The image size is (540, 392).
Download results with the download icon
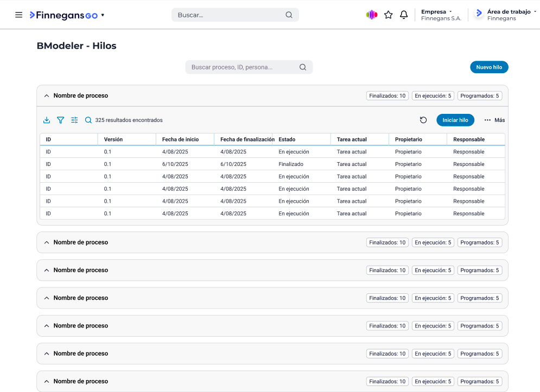[47, 120]
